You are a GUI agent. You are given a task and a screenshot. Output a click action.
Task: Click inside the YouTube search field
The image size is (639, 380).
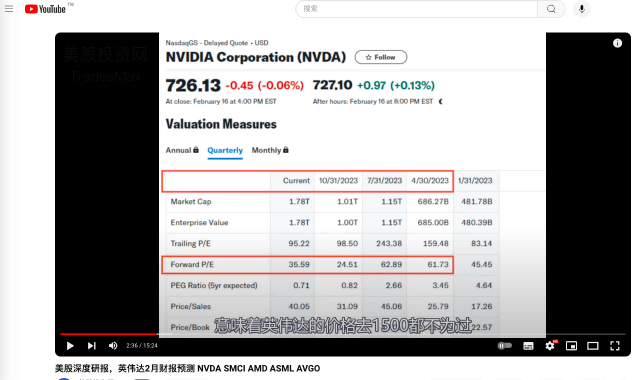pyautogui.click(x=416, y=9)
